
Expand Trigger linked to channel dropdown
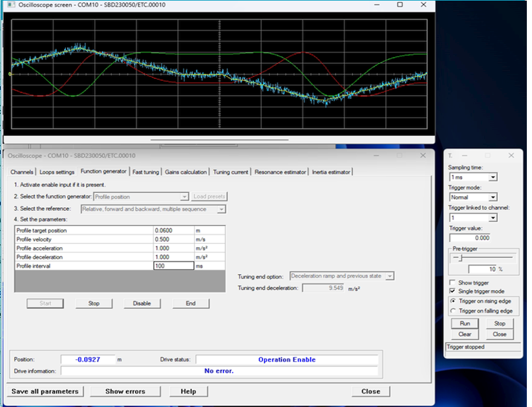(x=493, y=218)
